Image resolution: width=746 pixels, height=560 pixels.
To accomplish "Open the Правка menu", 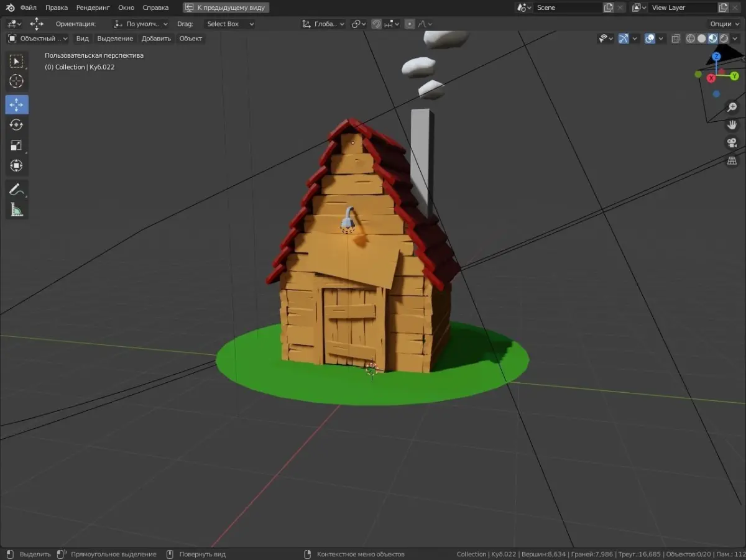I will (57, 7).
